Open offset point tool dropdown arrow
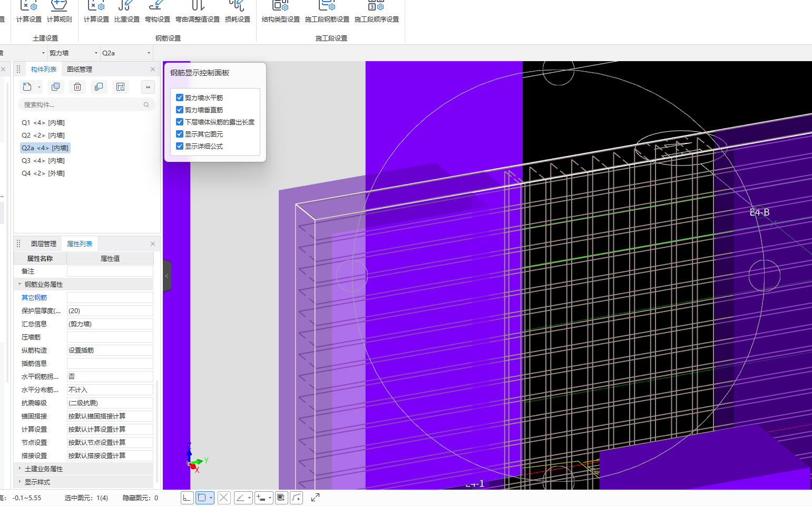Image resolution: width=812 pixels, height=506 pixels. (x=270, y=498)
